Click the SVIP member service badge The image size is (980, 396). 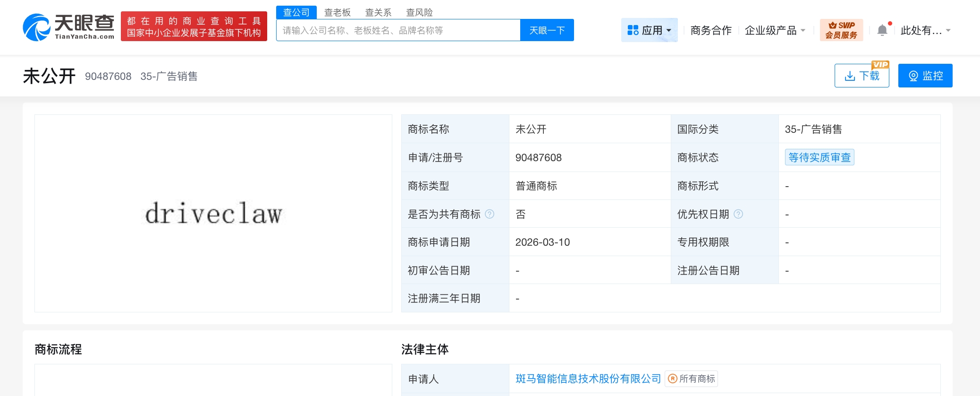pos(841,30)
